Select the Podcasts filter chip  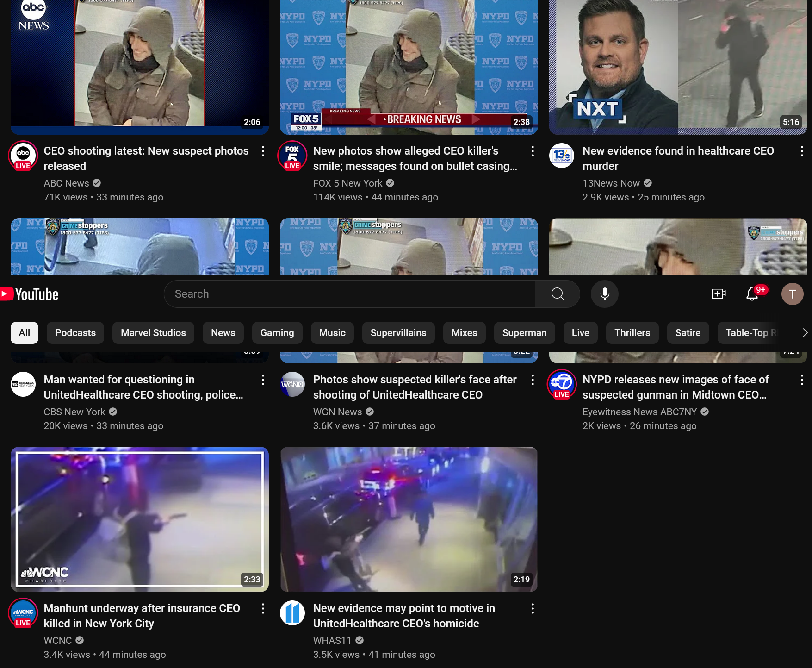click(x=75, y=333)
